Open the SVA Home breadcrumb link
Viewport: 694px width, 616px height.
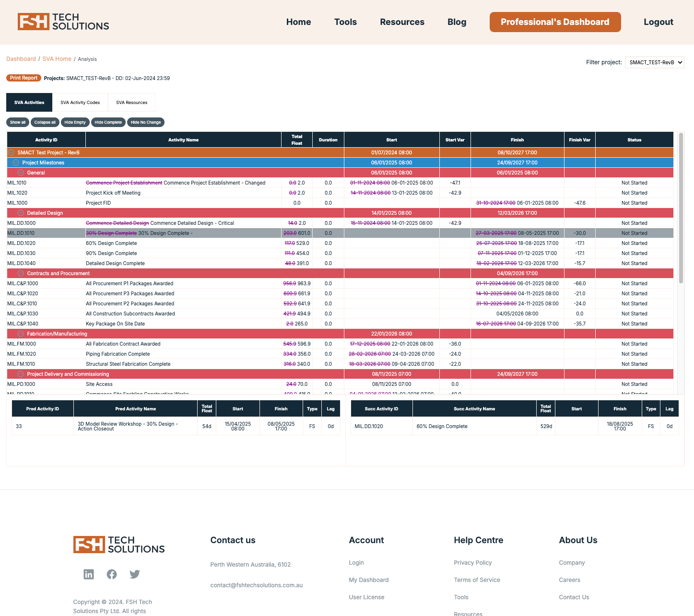[x=57, y=59]
